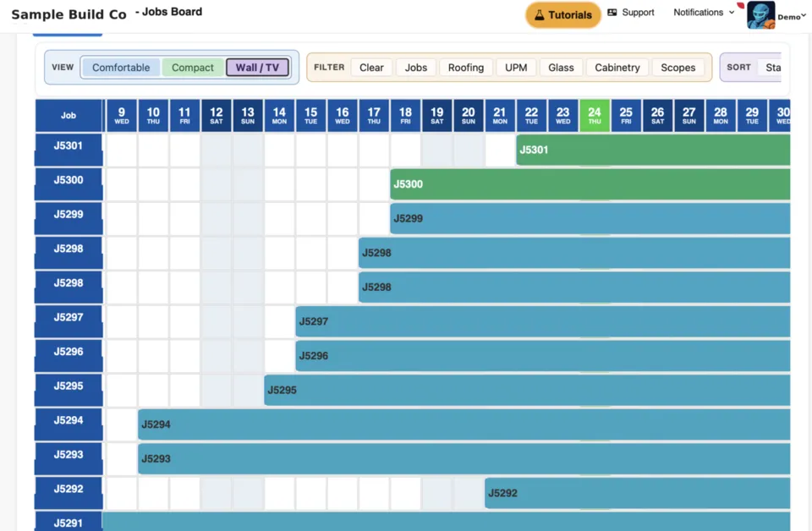Open the green J5300 schedule bar
This screenshot has height=531, width=812.
590,184
